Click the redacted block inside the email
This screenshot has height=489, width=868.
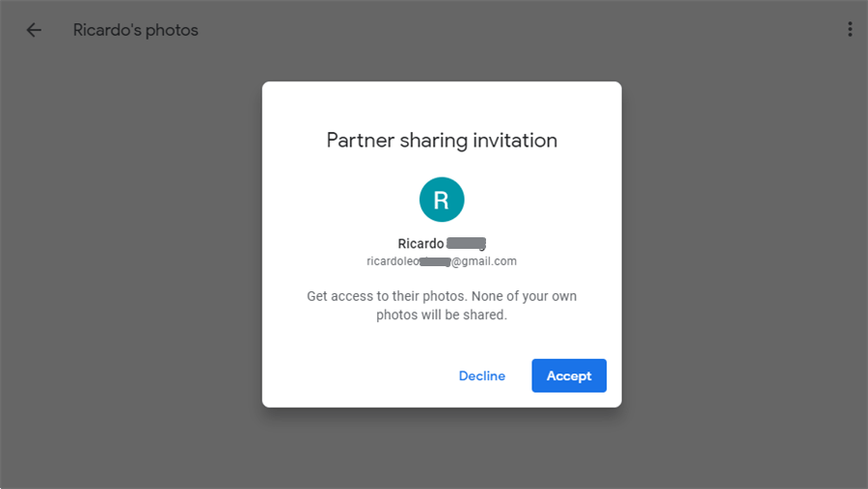point(435,261)
